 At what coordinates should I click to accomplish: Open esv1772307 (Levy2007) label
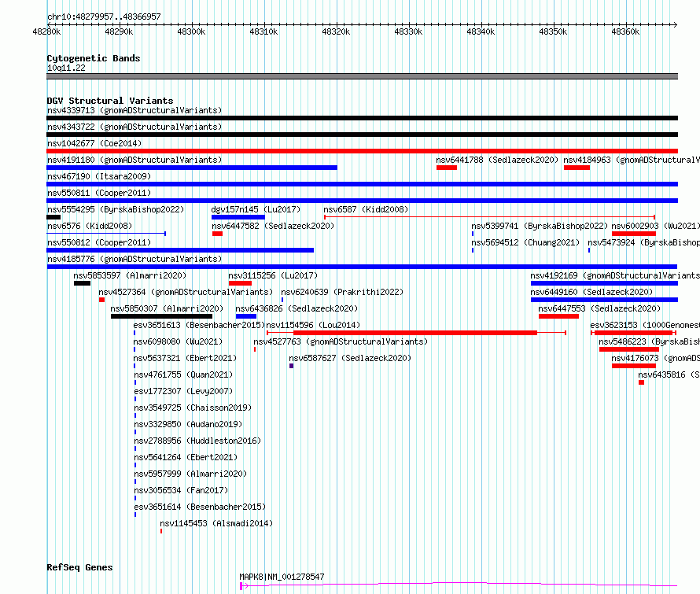[x=183, y=391]
